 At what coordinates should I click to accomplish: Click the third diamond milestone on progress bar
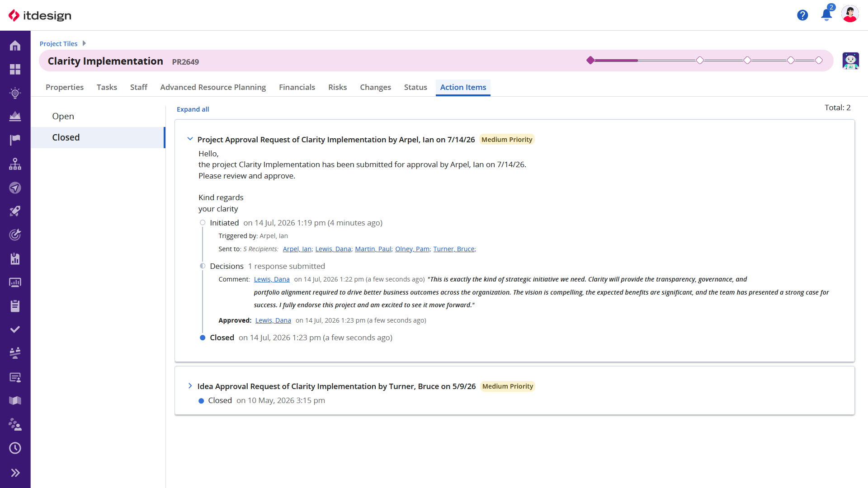pyautogui.click(x=747, y=60)
